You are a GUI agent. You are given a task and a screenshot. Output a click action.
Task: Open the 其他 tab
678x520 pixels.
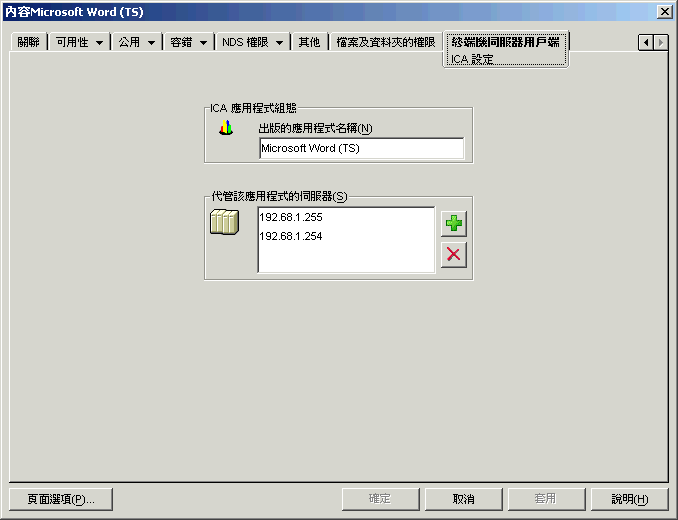(309, 42)
